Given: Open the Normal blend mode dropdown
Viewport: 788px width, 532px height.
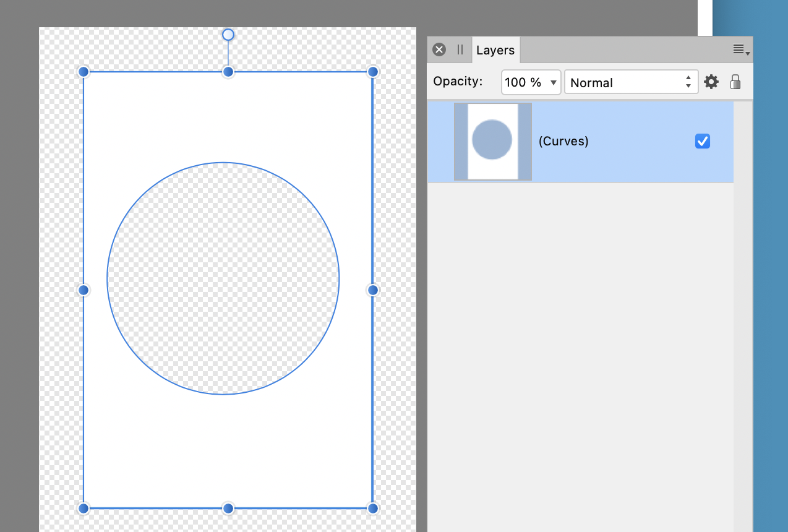Looking at the screenshot, I should [632, 82].
